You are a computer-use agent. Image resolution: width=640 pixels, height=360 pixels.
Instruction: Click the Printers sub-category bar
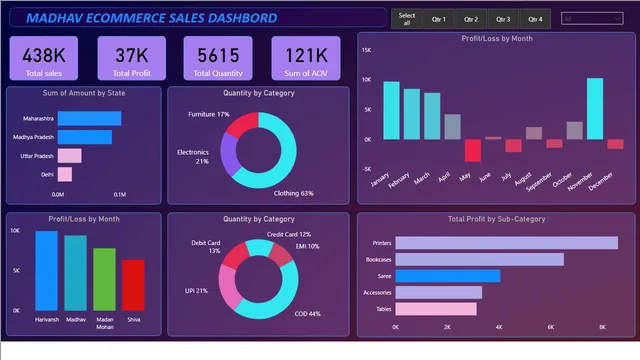507,243
